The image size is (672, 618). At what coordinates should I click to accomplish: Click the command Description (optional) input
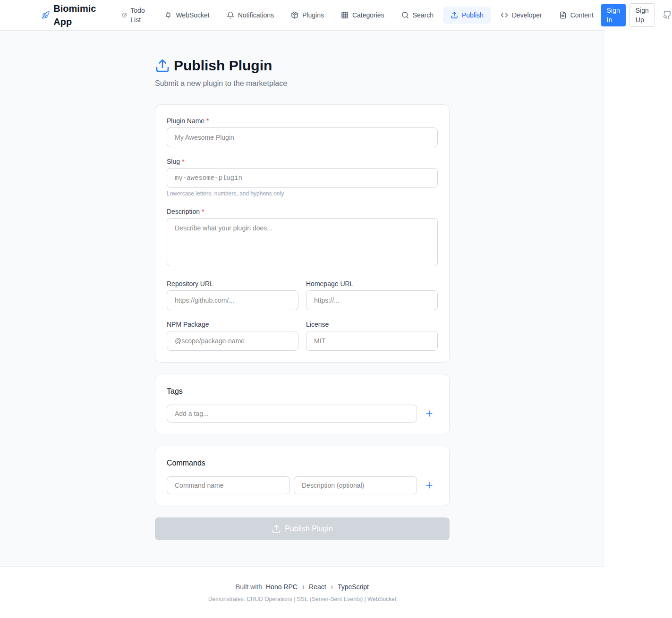(x=355, y=485)
